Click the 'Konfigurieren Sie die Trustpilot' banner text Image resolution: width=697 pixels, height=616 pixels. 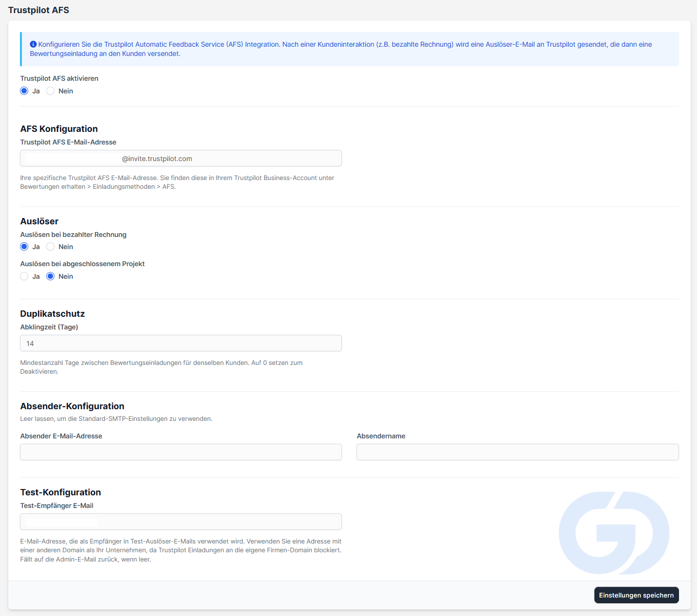click(x=341, y=49)
